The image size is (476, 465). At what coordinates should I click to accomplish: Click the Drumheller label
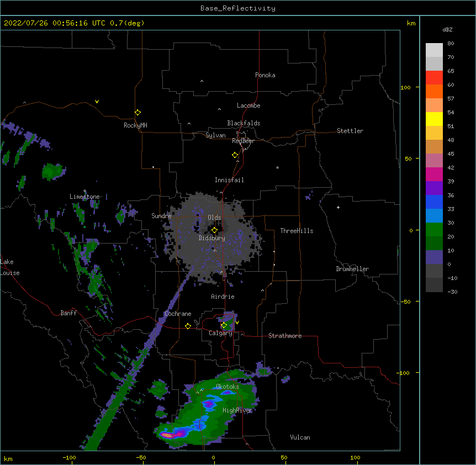point(352,269)
